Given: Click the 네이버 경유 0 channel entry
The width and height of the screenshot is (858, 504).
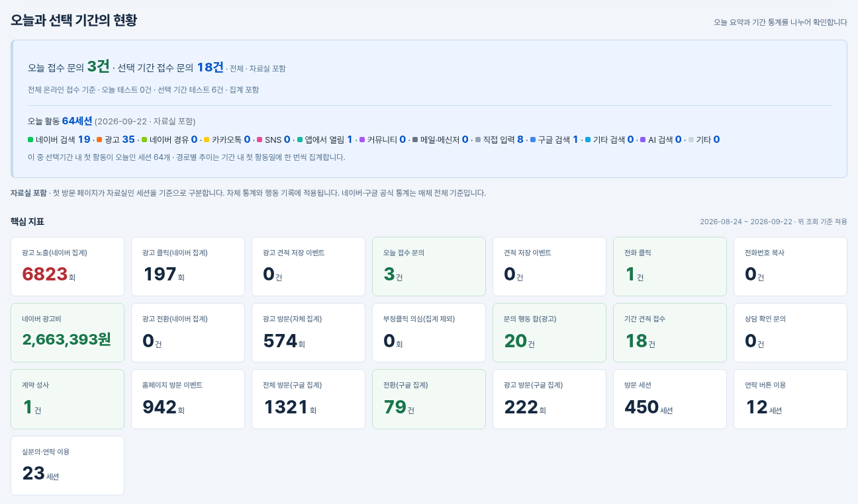Looking at the screenshot, I should [x=169, y=140].
